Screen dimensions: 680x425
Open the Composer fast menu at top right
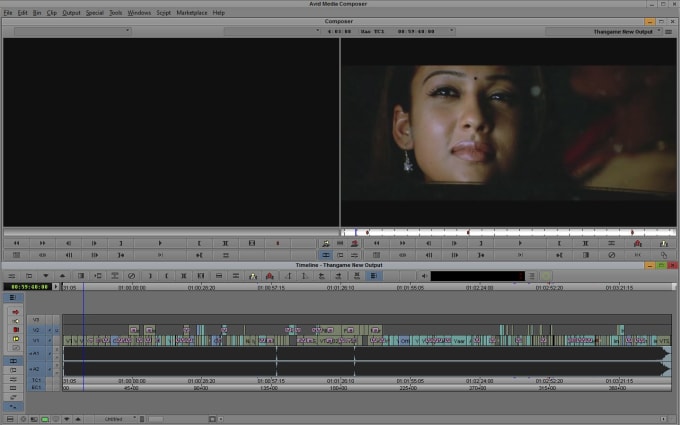(x=669, y=32)
